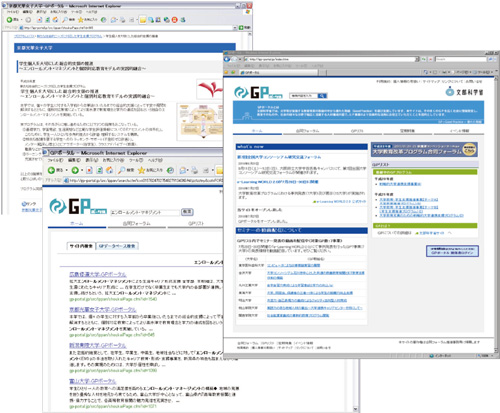
Task: Click Back arrow in search results IE window
Action: 51,170
